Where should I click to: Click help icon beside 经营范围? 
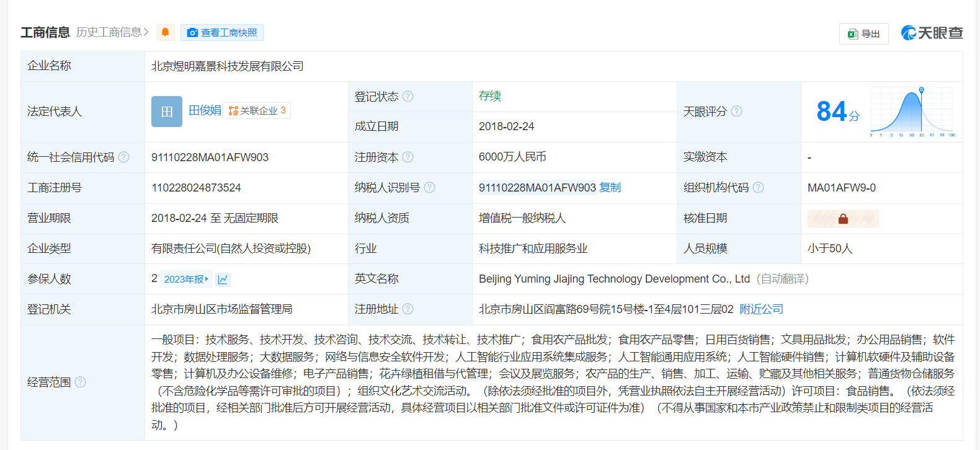(x=80, y=382)
